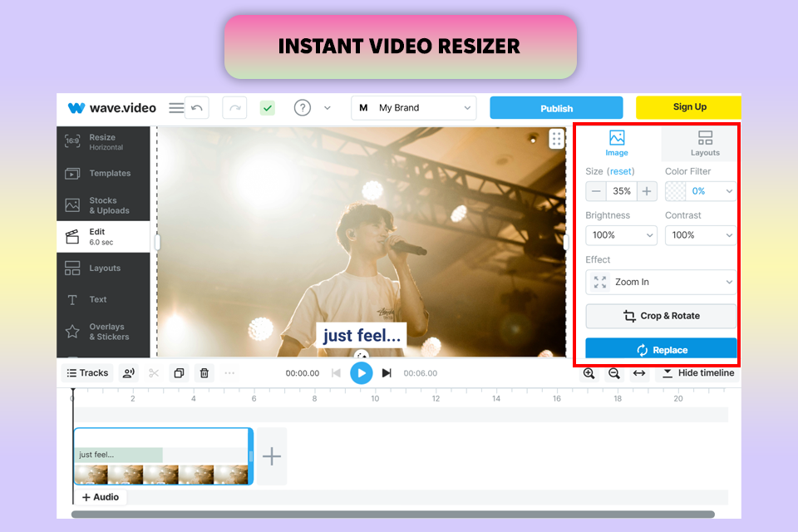The height and width of the screenshot is (532, 798).
Task: Click the left canvas edge handle
Action: tap(157, 243)
